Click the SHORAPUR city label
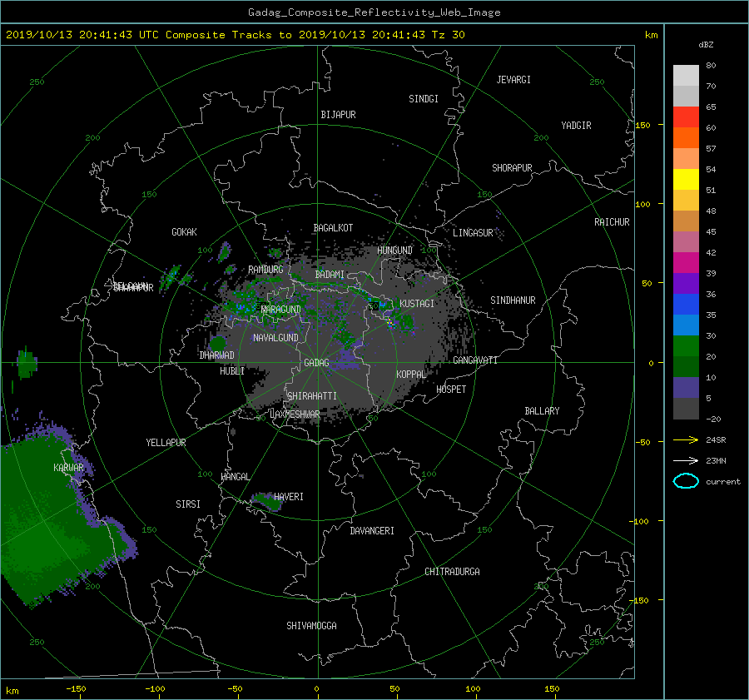 coord(512,167)
